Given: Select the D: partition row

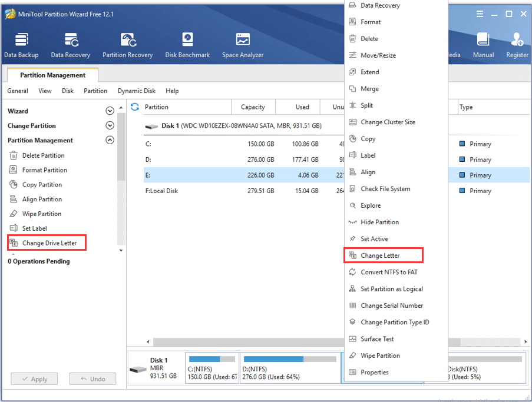Looking at the screenshot, I should tap(243, 160).
